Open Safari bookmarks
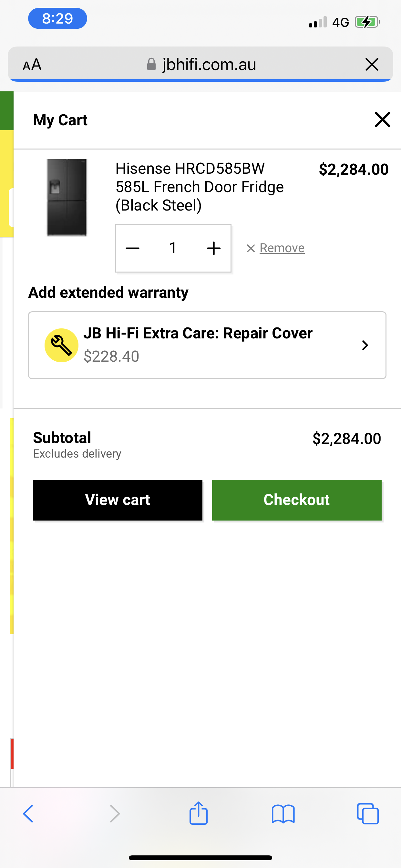 (x=283, y=813)
